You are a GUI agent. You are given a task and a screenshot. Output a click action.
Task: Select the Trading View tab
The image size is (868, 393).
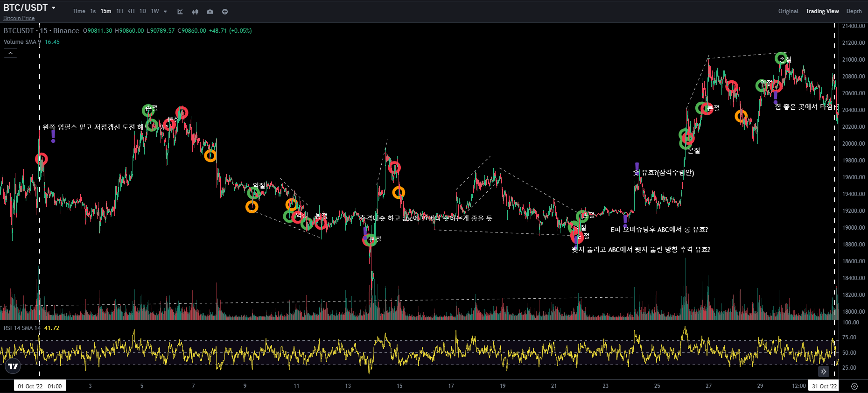[822, 11]
